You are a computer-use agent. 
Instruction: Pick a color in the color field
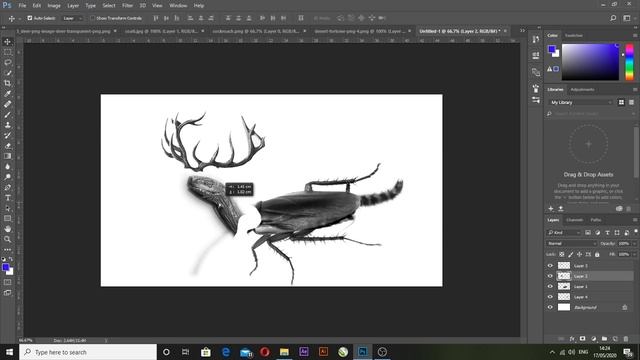[590, 62]
